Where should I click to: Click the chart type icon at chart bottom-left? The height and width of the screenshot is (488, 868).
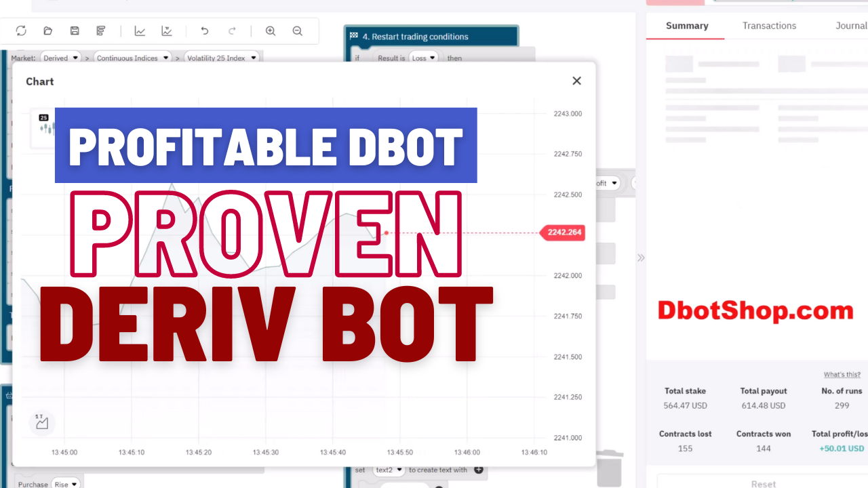(x=41, y=422)
